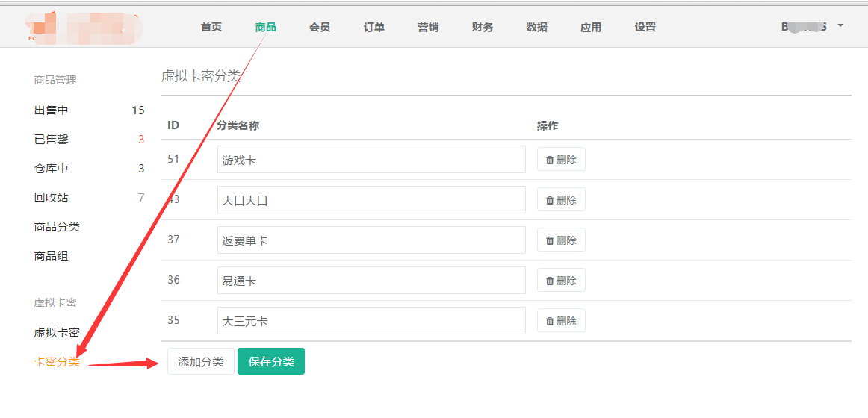
Task: Click the trash icon for 返费单卡 row
Action: point(550,240)
